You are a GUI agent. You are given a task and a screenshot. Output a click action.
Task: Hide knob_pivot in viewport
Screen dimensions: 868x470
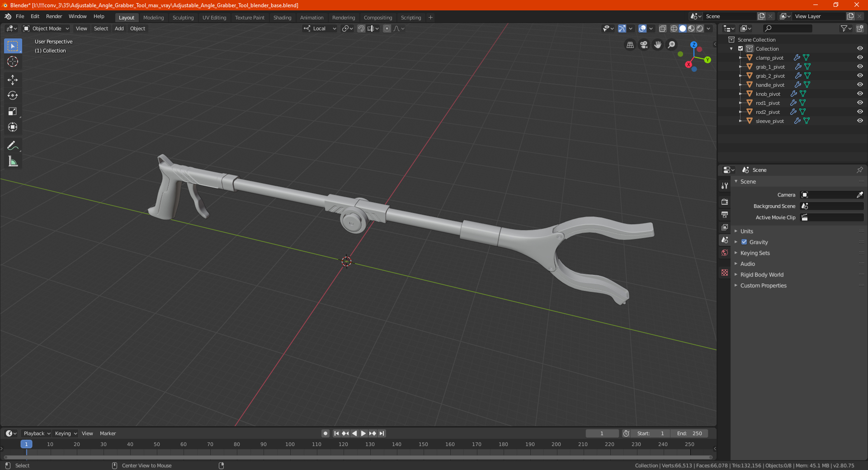pyautogui.click(x=860, y=94)
